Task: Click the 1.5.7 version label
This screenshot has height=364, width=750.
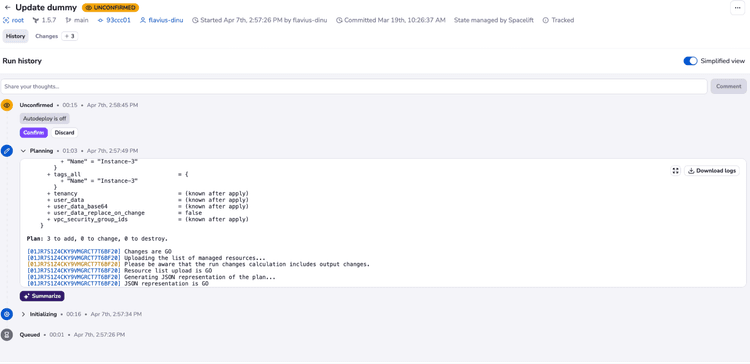Action: coord(49,20)
